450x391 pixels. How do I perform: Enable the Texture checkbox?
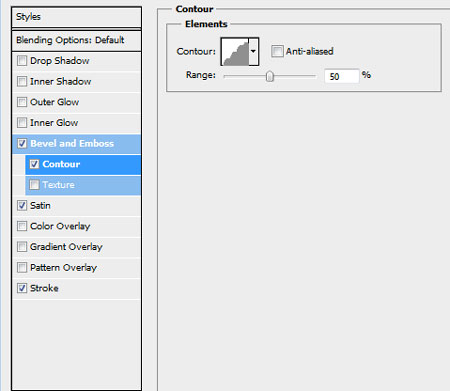34,185
